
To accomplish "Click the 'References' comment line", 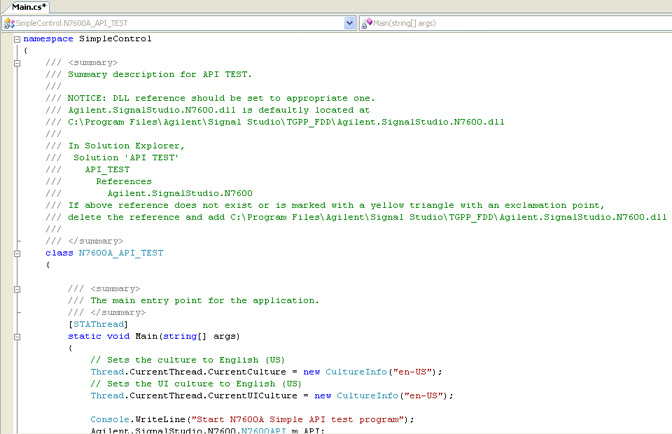I will tap(123, 182).
